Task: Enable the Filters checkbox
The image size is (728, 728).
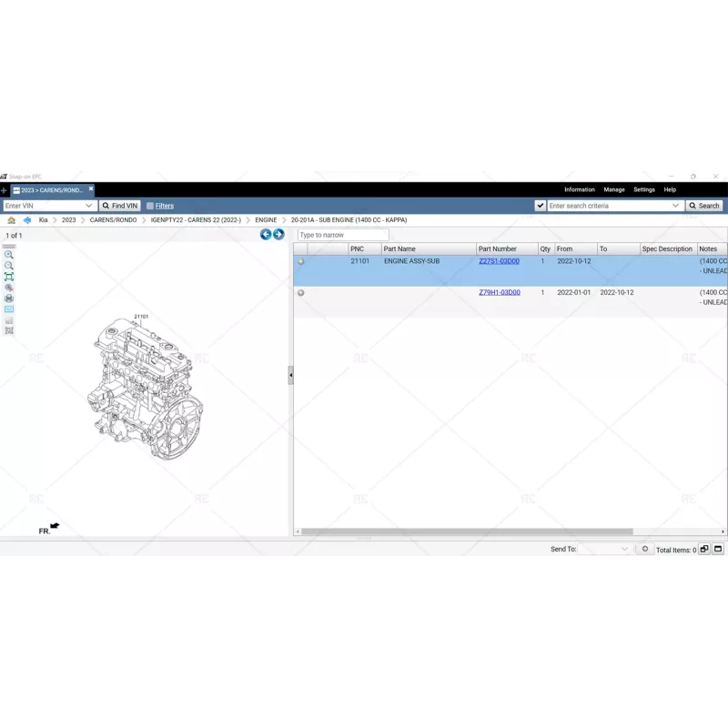Action: pos(150,207)
